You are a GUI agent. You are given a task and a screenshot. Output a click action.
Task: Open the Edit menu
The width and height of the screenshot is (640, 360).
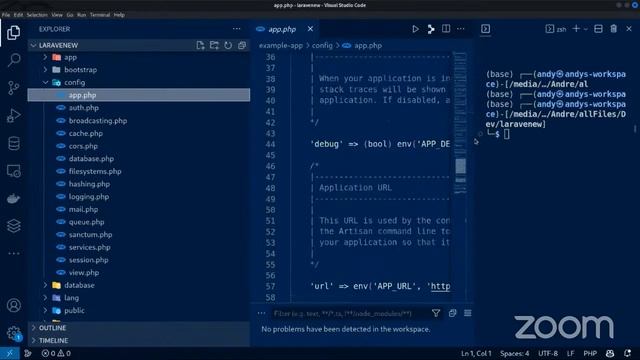click(18, 15)
